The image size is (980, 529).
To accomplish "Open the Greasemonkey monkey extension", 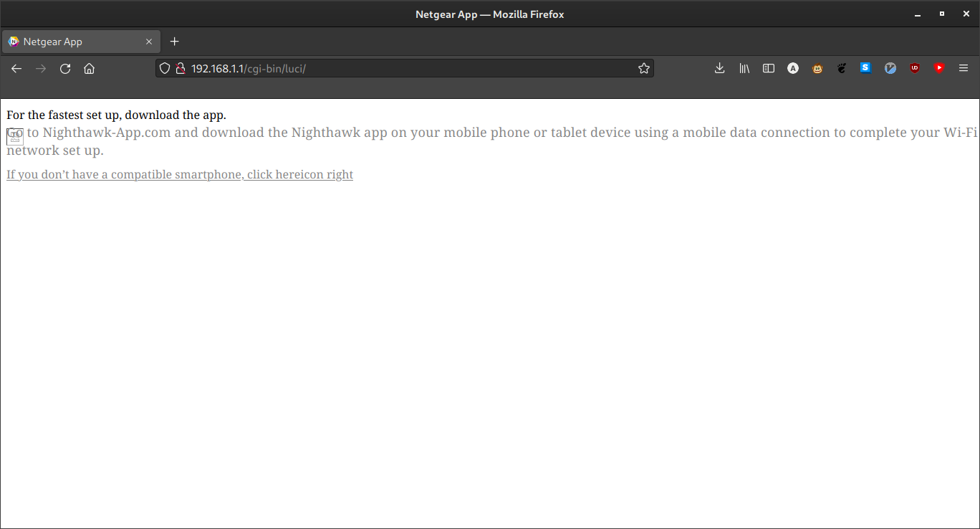I will coord(817,69).
